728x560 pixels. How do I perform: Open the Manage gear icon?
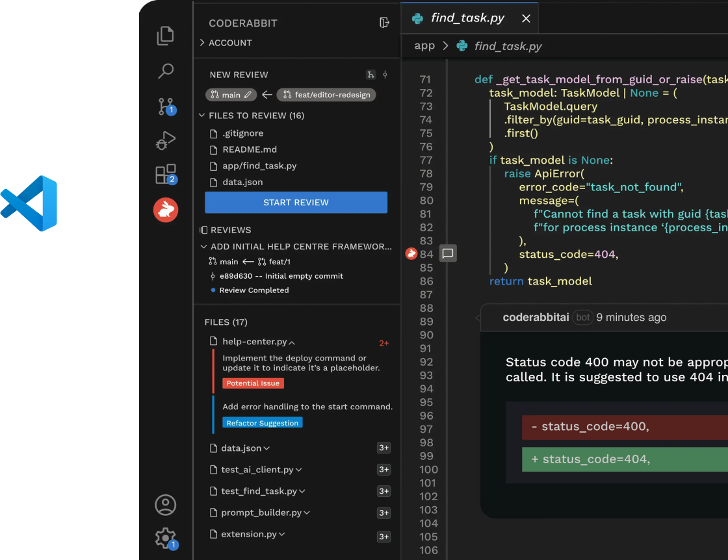pyautogui.click(x=166, y=539)
